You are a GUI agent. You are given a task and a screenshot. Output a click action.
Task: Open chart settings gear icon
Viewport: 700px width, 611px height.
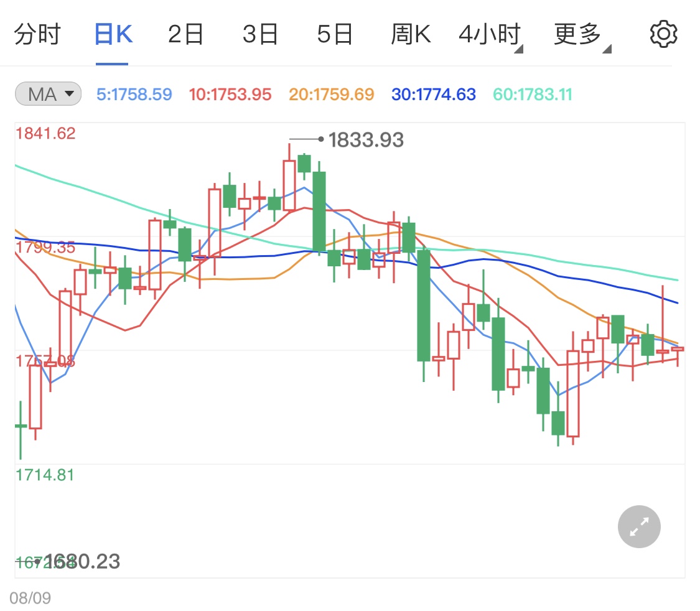click(663, 34)
